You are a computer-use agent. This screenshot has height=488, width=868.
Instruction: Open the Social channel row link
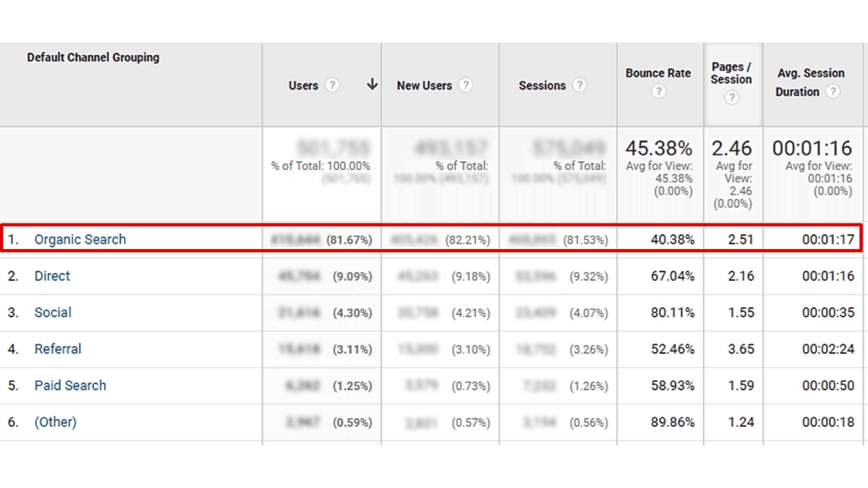click(x=53, y=312)
